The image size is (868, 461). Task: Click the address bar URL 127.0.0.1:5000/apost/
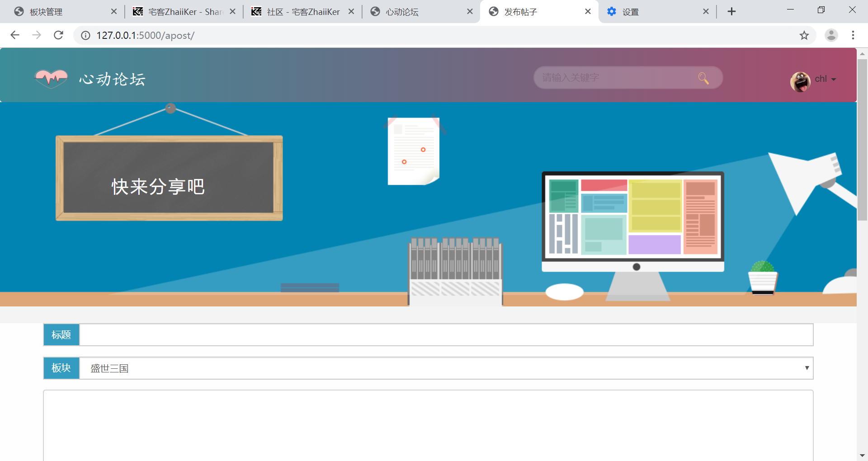[x=145, y=35]
